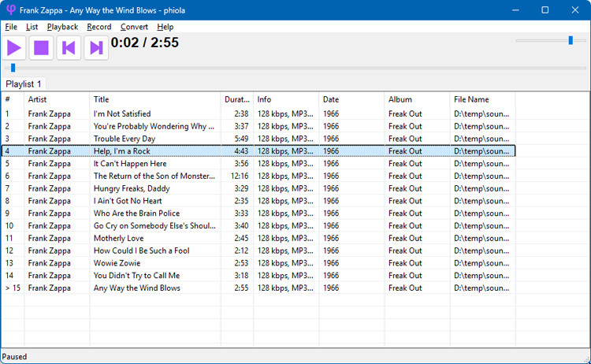The width and height of the screenshot is (591, 364).
Task: Switch to the Playlist 1 tab
Action: tap(24, 84)
